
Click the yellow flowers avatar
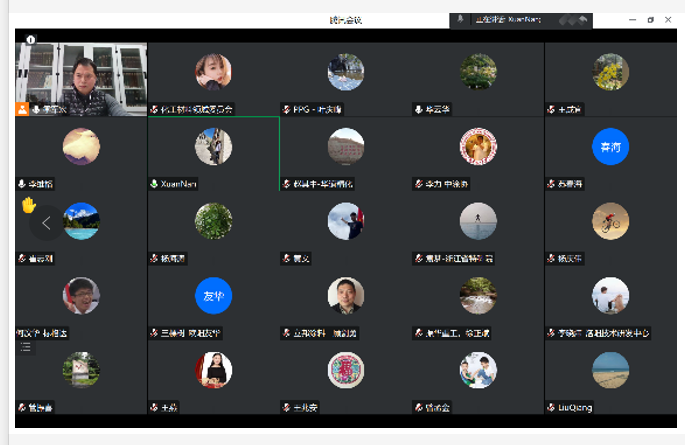pyautogui.click(x=610, y=72)
